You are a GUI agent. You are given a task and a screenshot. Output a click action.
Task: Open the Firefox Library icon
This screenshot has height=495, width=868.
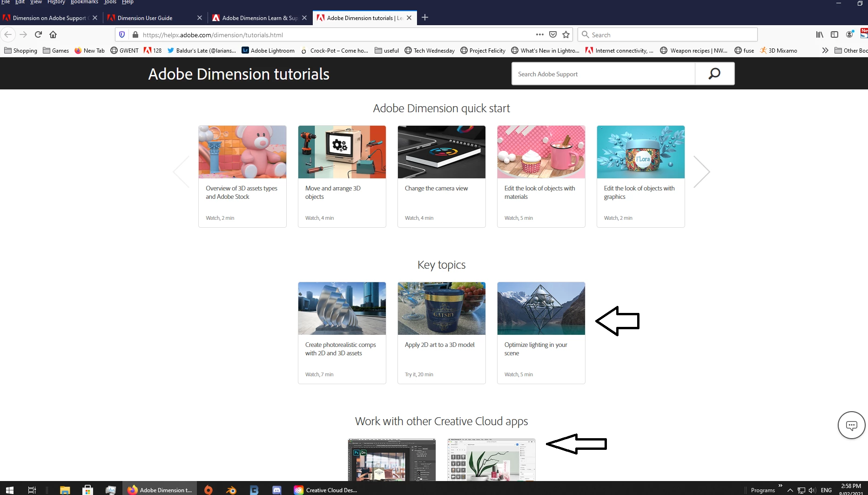820,34
